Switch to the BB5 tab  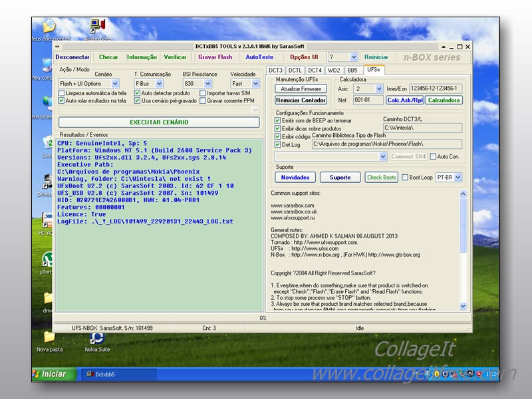point(352,70)
